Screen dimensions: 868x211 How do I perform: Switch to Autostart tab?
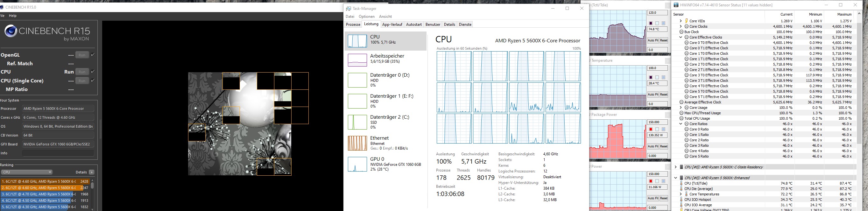pyautogui.click(x=414, y=25)
